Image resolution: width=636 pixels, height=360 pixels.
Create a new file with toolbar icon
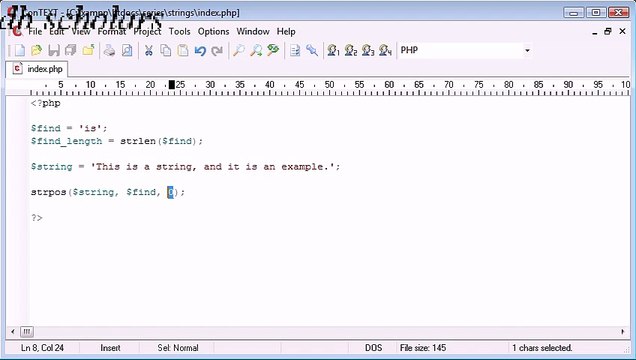pos(19,50)
